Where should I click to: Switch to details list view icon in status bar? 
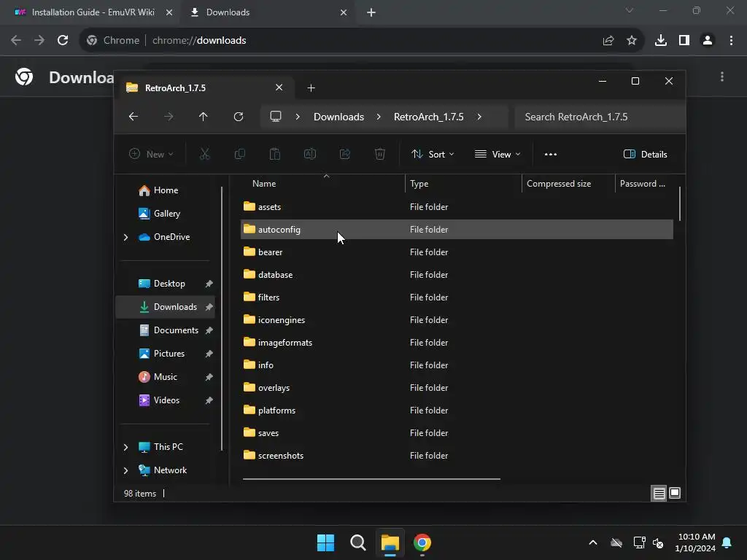coord(659,494)
